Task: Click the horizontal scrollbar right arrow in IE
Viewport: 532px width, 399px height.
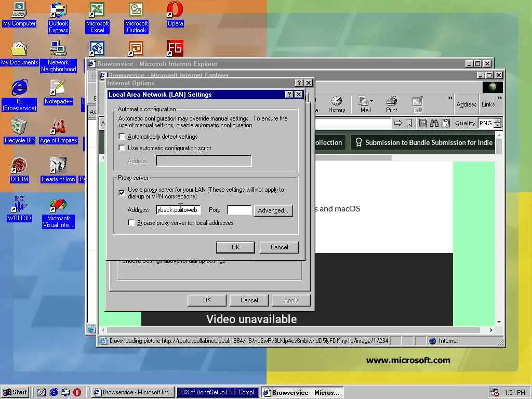Action: coord(491,330)
